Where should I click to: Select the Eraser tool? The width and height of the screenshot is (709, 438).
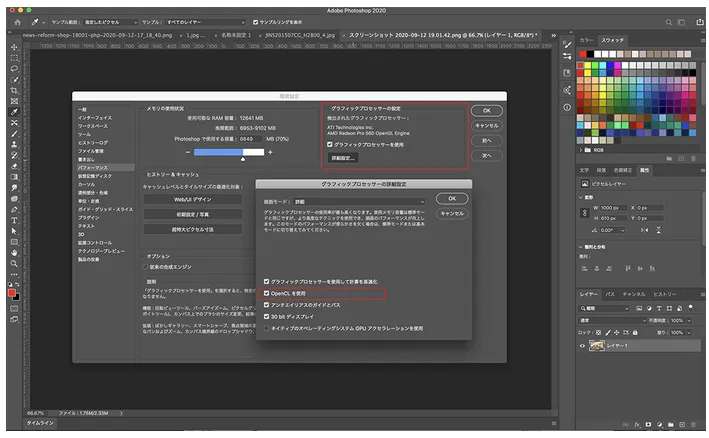click(x=14, y=166)
